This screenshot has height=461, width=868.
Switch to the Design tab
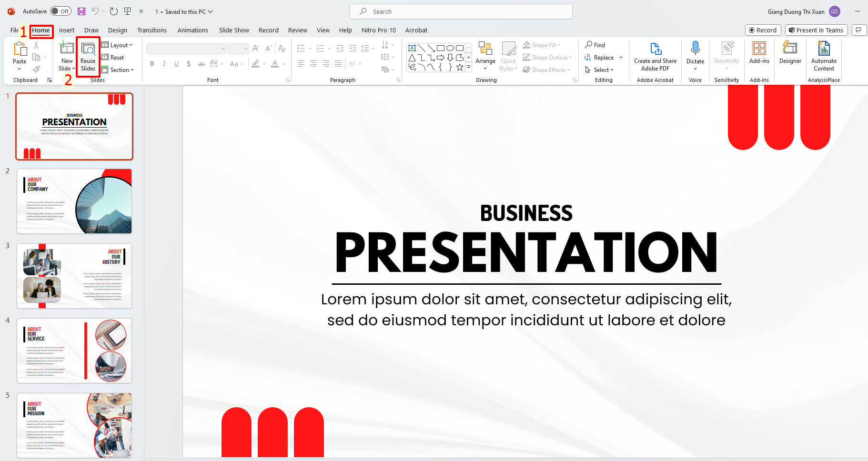tap(118, 30)
